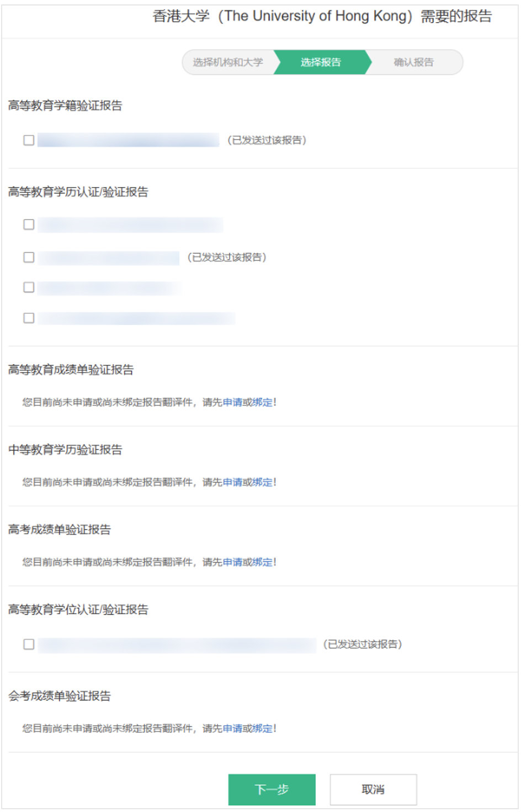Click 绑定 link under 会考成绩单验证报告

[x=263, y=729]
